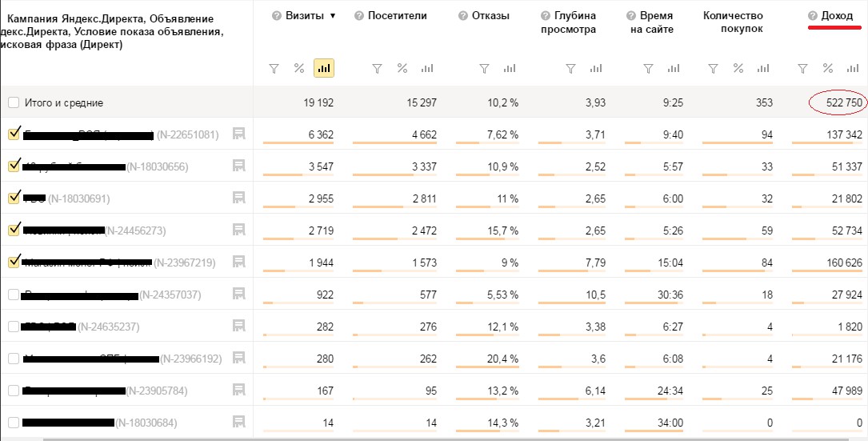This screenshot has height=441, width=868.
Task: Uncheck the campaign N-23967219 checkbox
Action: click(x=14, y=262)
